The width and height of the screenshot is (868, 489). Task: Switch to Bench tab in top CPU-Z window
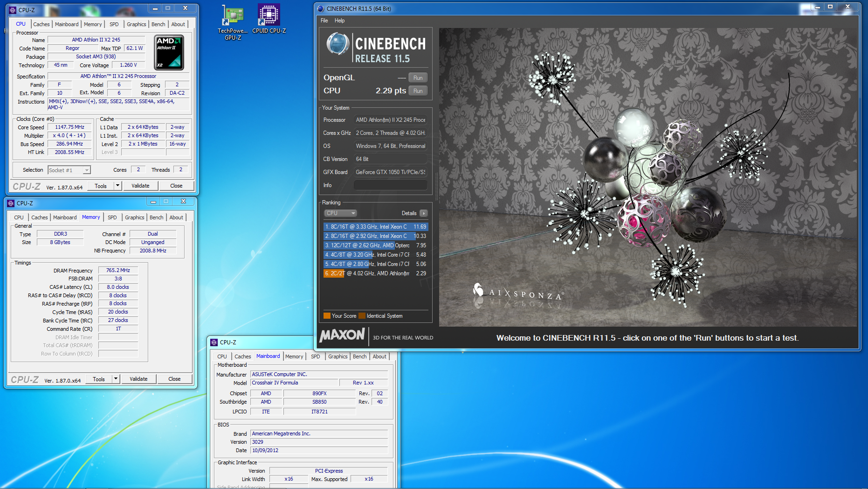point(158,24)
